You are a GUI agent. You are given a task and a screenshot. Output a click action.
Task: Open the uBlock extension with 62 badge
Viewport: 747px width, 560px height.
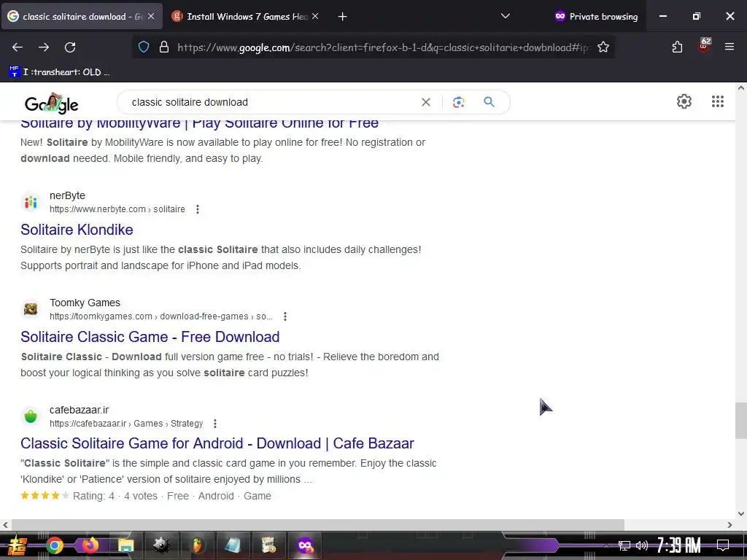[x=704, y=45]
